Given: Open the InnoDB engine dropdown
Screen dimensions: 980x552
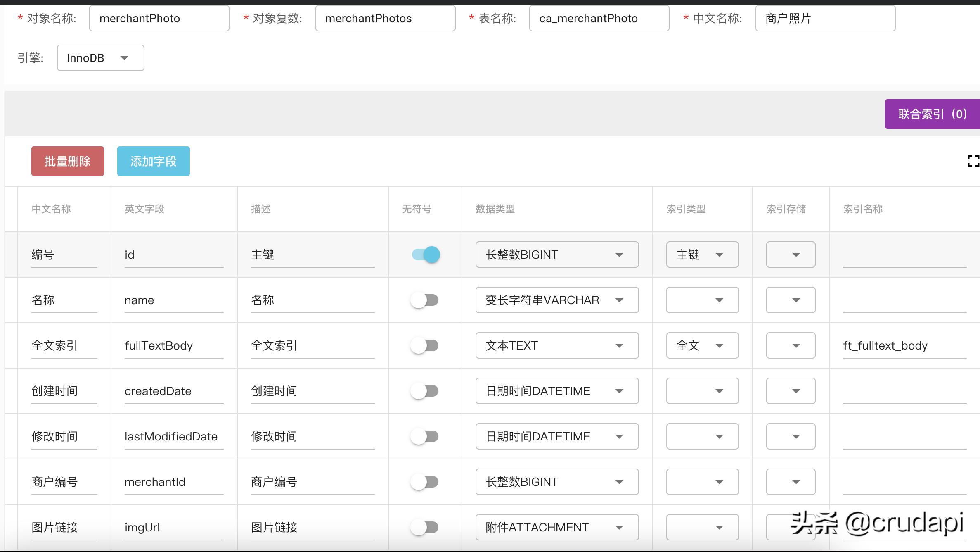Looking at the screenshot, I should tap(100, 58).
